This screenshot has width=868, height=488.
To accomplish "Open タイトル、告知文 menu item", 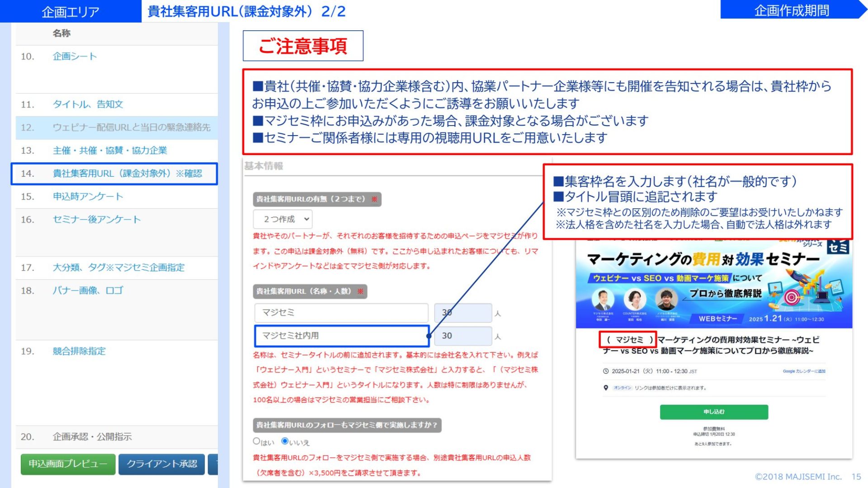I will [88, 104].
